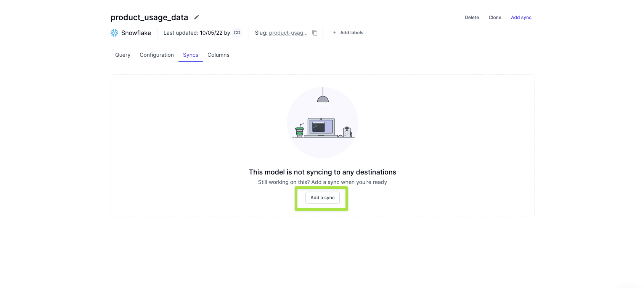Click the laptop illustration in empty state
This screenshot has width=644, height=288.
(321, 127)
